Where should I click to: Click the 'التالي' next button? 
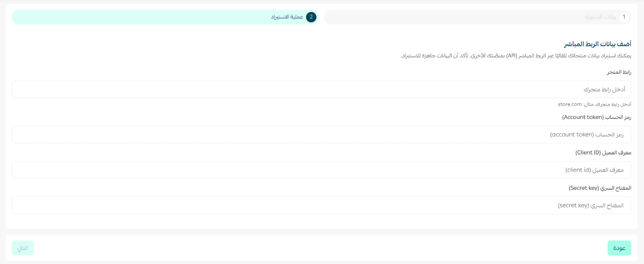[23, 248]
